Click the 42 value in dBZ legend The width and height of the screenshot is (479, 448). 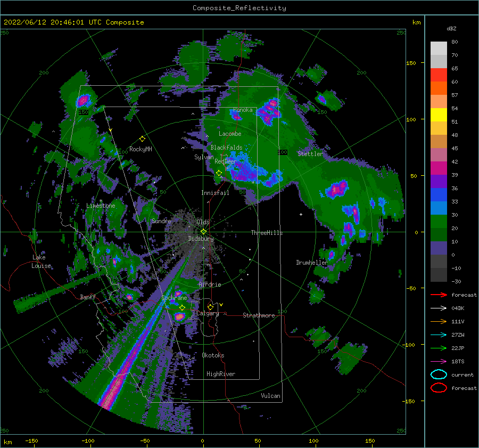point(455,161)
